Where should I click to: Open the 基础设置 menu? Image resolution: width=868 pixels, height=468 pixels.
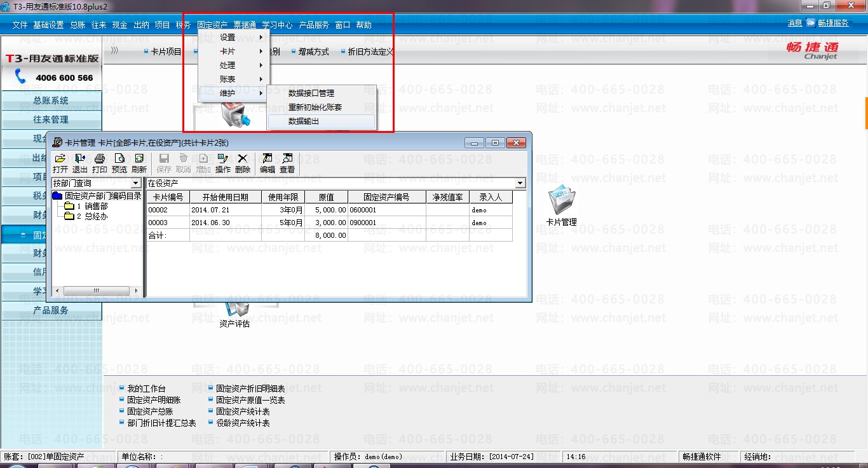[x=48, y=25]
